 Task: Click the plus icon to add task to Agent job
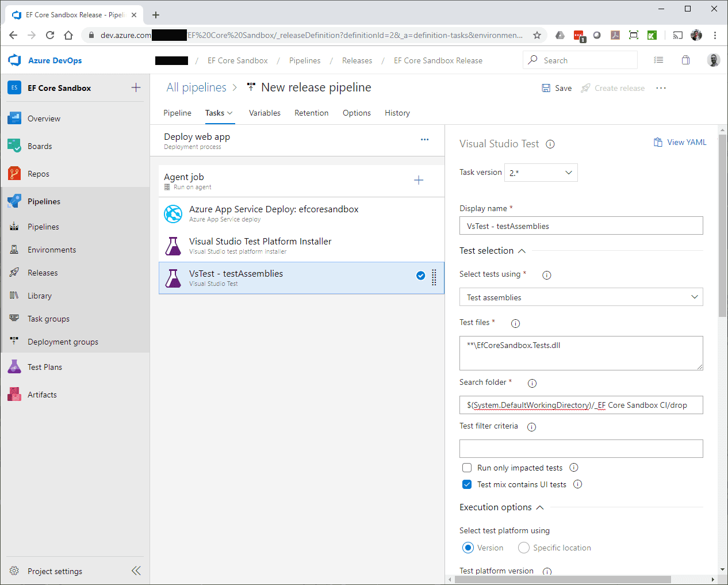pos(419,181)
